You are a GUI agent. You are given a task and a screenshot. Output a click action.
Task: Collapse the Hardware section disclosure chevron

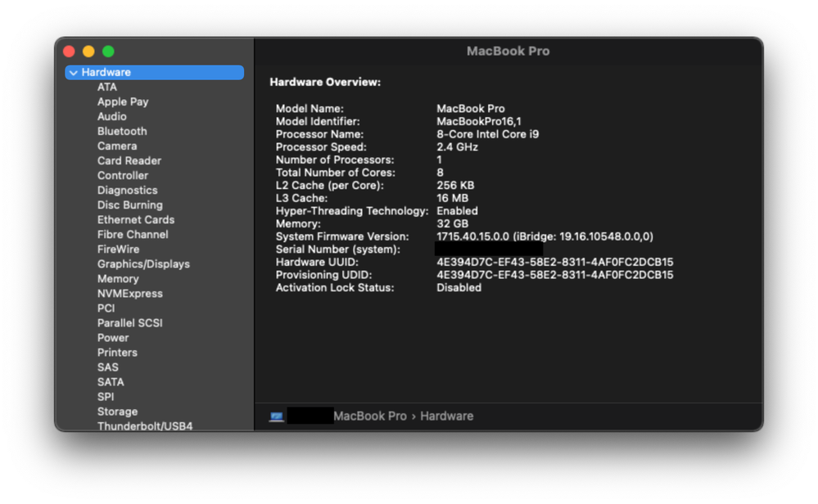coord(73,72)
